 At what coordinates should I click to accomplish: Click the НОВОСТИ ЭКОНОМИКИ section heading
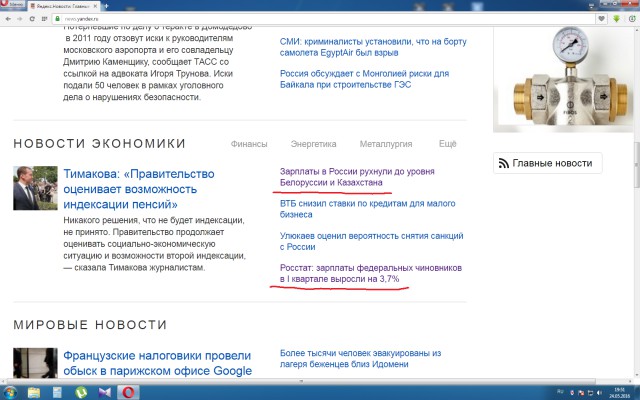click(x=100, y=144)
